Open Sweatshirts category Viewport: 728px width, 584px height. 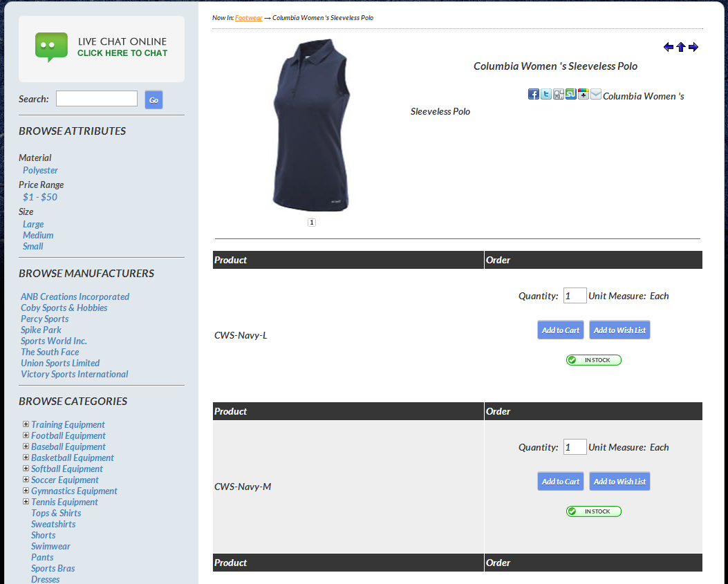pos(53,524)
